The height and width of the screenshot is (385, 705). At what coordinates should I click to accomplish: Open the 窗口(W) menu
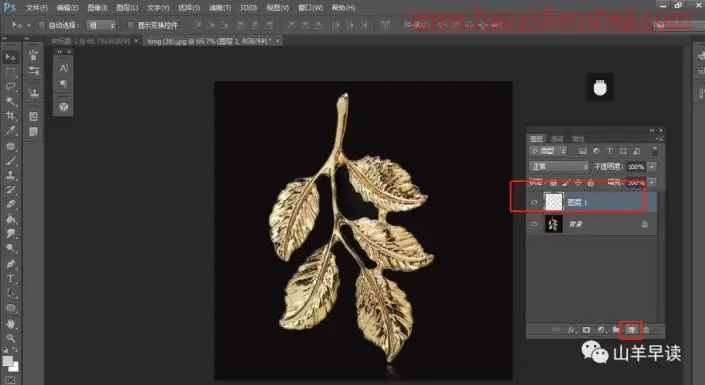[x=311, y=8]
